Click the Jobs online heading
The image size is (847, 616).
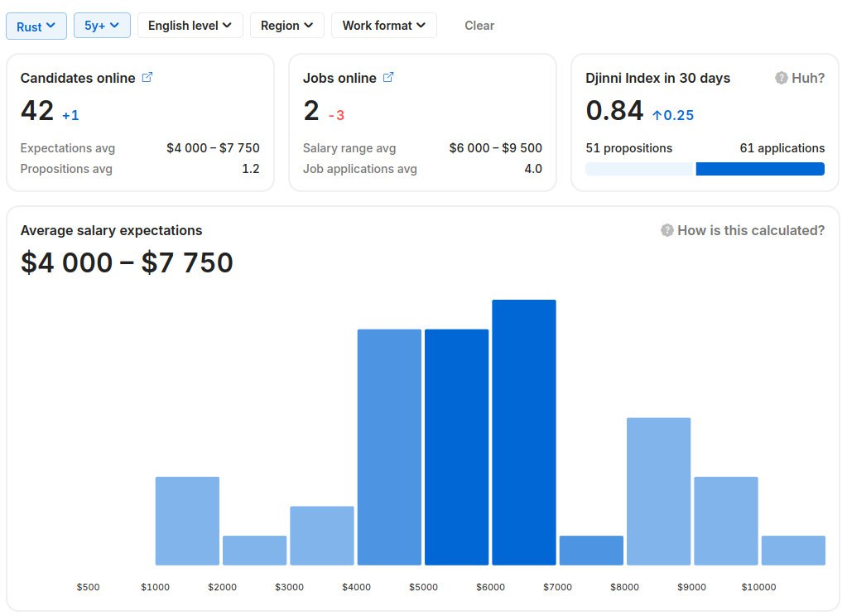339,78
